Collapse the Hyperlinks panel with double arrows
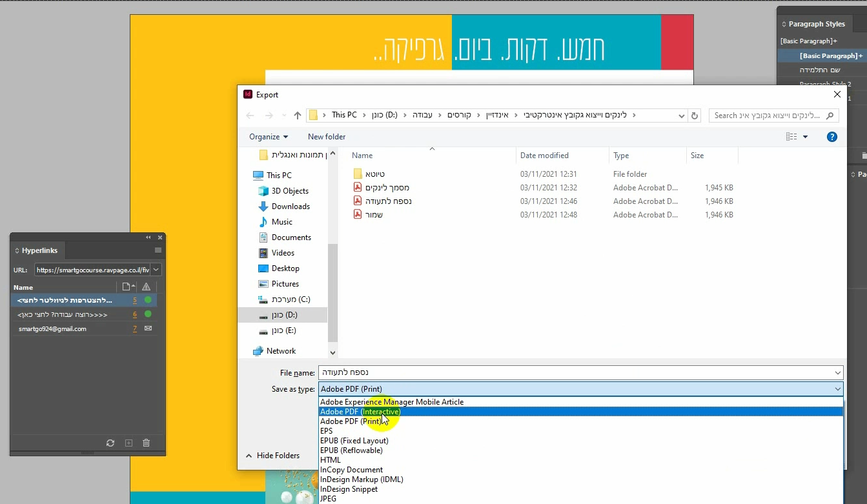 (147, 237)
